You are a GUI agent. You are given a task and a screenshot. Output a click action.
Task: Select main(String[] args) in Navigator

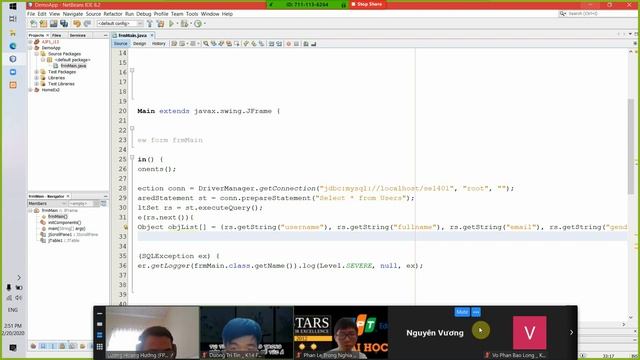click(66, 229)
